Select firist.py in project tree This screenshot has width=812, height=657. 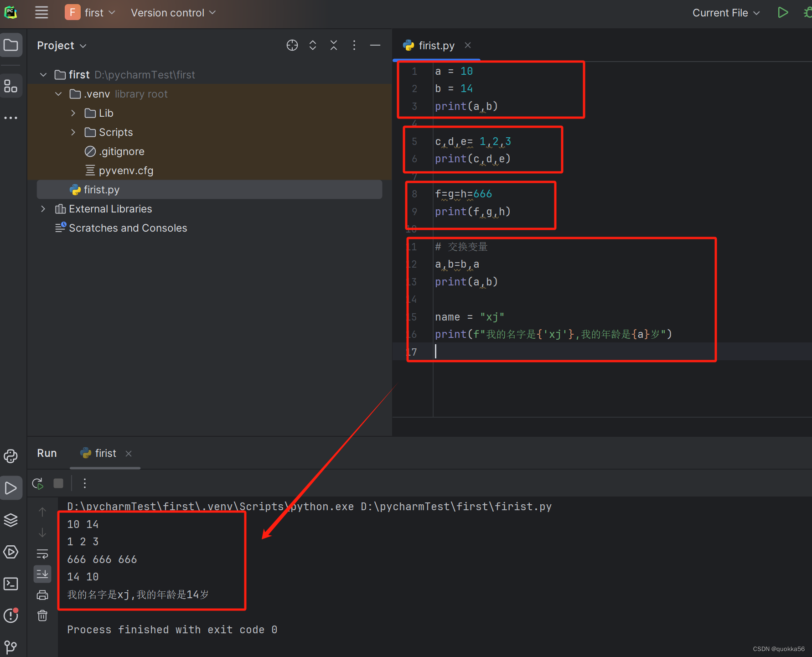coord(209,190)
